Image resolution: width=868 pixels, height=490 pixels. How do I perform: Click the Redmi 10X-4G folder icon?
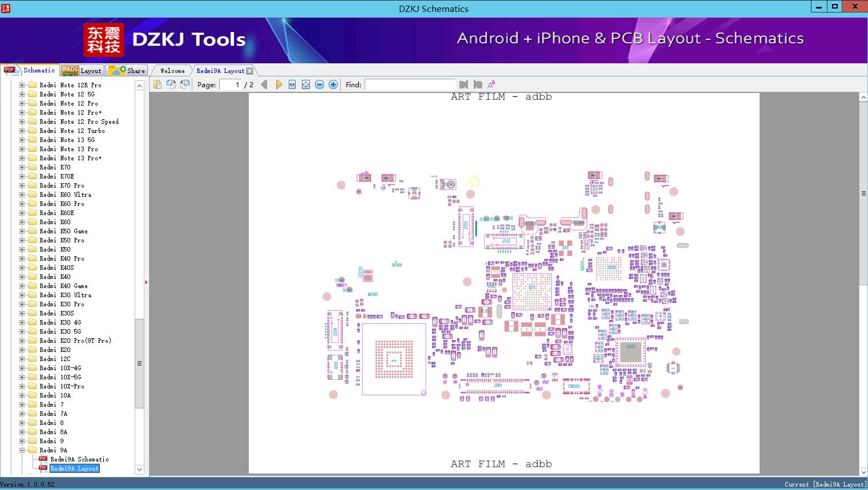click(33, 368)
